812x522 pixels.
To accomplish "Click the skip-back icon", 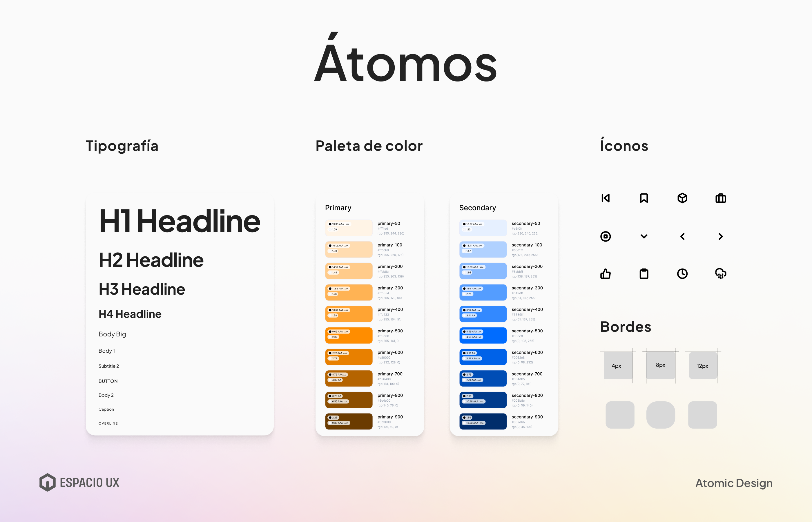I will click(605, 198).
